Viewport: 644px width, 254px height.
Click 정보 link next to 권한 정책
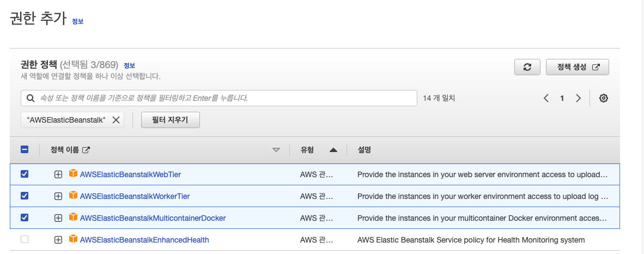coord(129,65)
